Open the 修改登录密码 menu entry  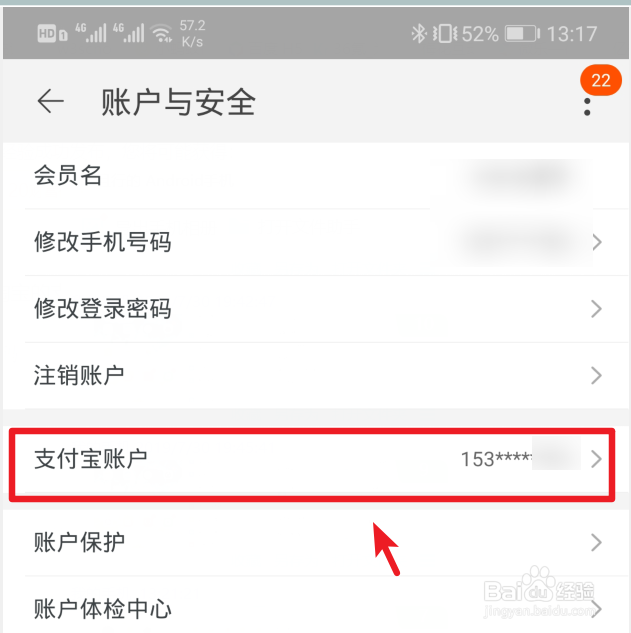click(x=316, y=309)
